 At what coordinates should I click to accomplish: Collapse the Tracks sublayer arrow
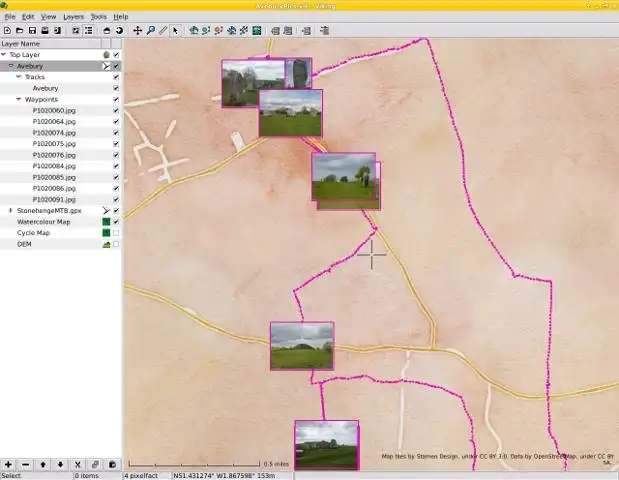tap(19, 77)
